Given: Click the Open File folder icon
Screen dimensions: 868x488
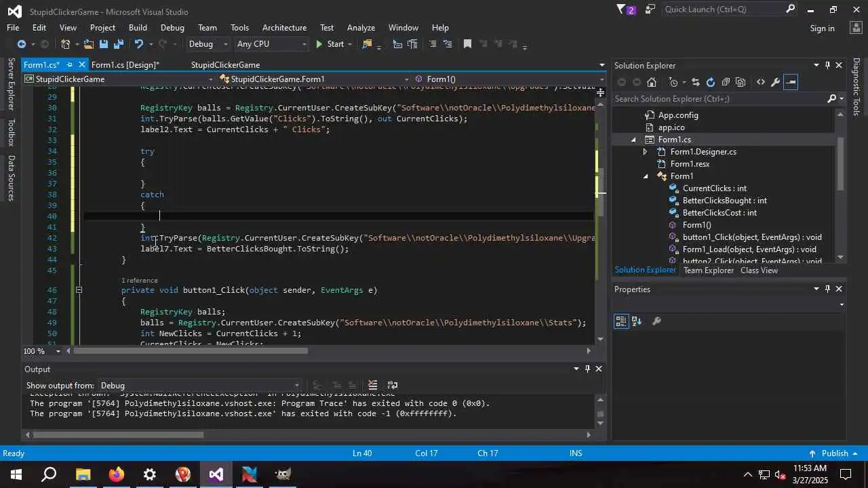Looking at the screenshot, I should [x=88, y=44].
